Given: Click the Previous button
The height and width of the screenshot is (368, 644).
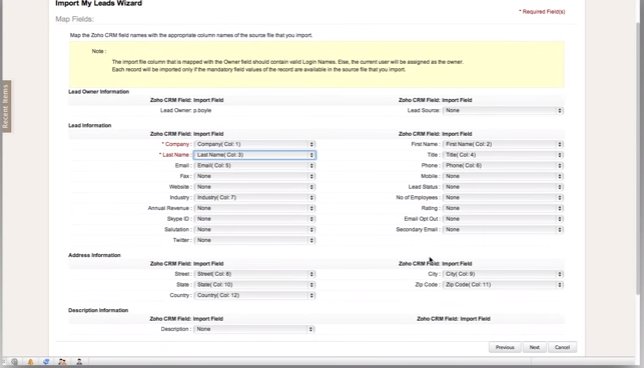Looking at the screenshot, I should pos(505,347).
